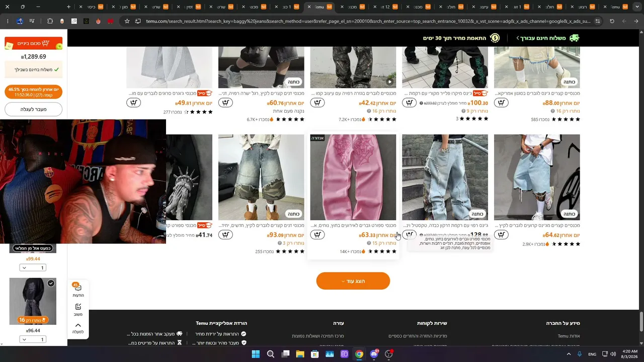
Task: Open the Chrome three-dot menu
Action: click(8, 21)
